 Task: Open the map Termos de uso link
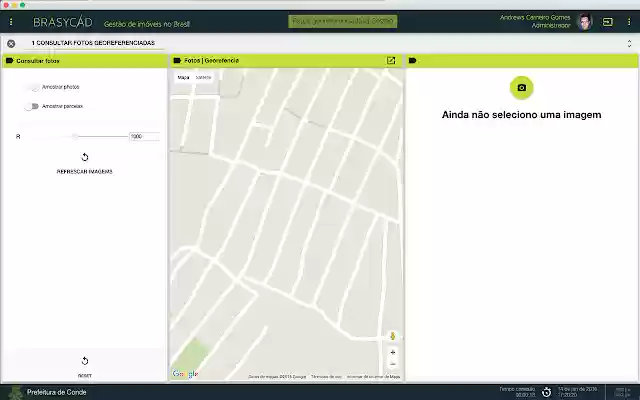click(x=326, y=377)
